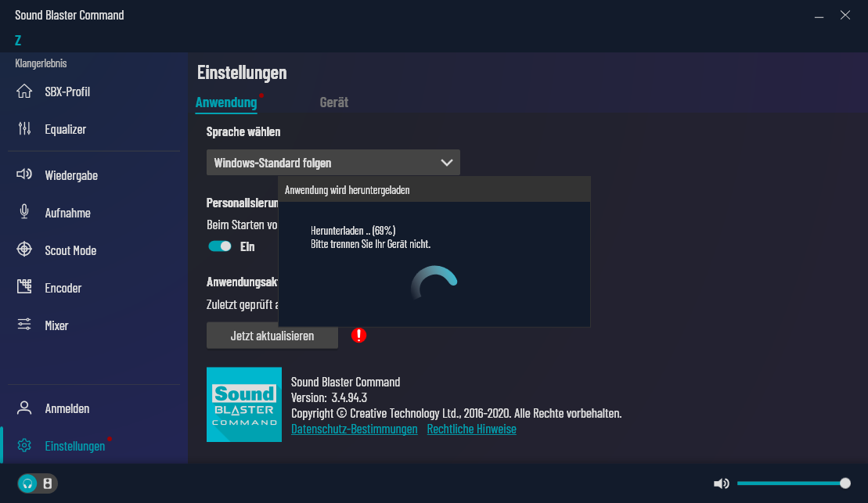Click Anwendung wird heruntergeladen dialog title

tap(347, 190)
